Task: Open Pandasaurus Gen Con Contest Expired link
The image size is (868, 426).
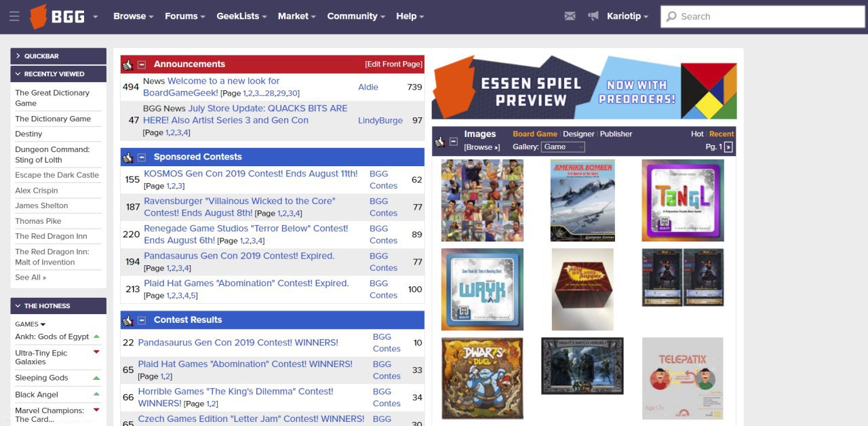Action: click(239, 256)
